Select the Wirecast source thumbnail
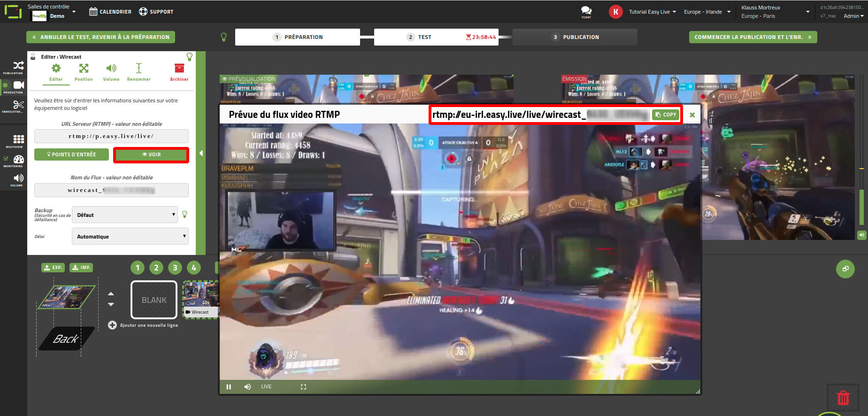Screen dimensions: 868x416 tap(201, 299)
